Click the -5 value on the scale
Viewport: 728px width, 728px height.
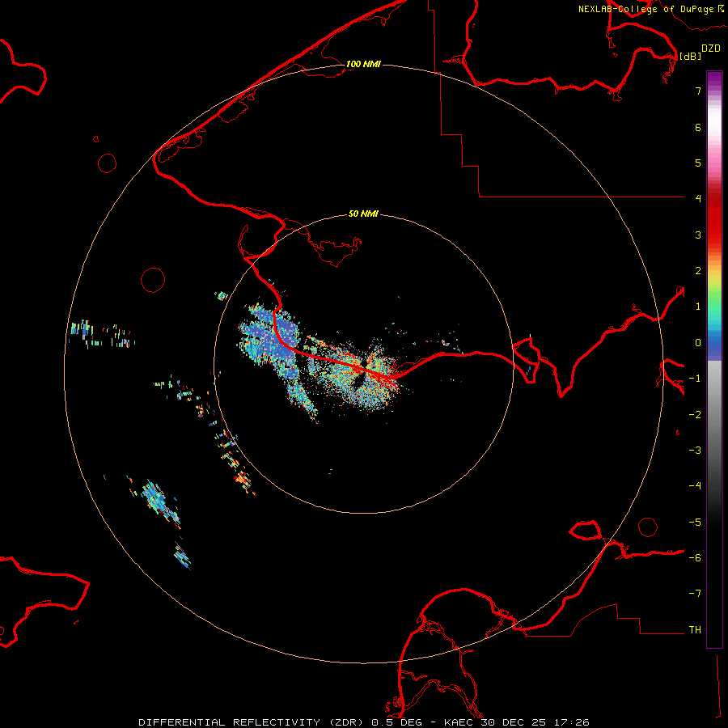pos(695,523)
